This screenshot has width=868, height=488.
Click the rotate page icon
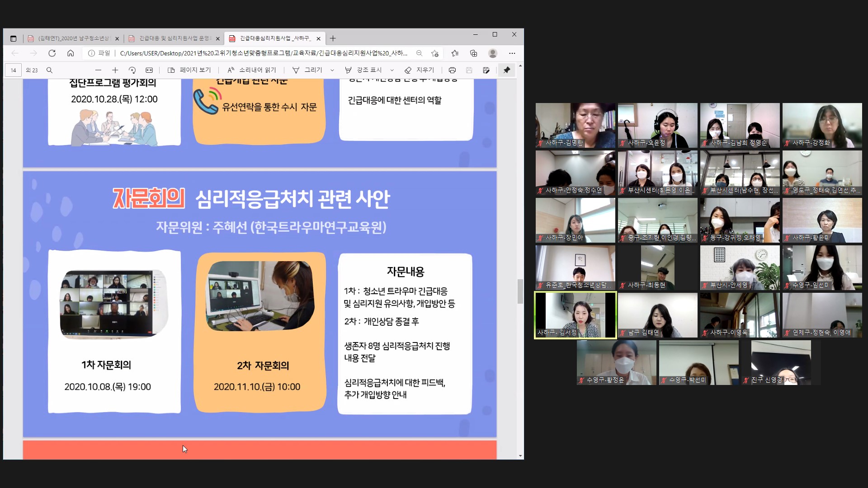point(132,70)
